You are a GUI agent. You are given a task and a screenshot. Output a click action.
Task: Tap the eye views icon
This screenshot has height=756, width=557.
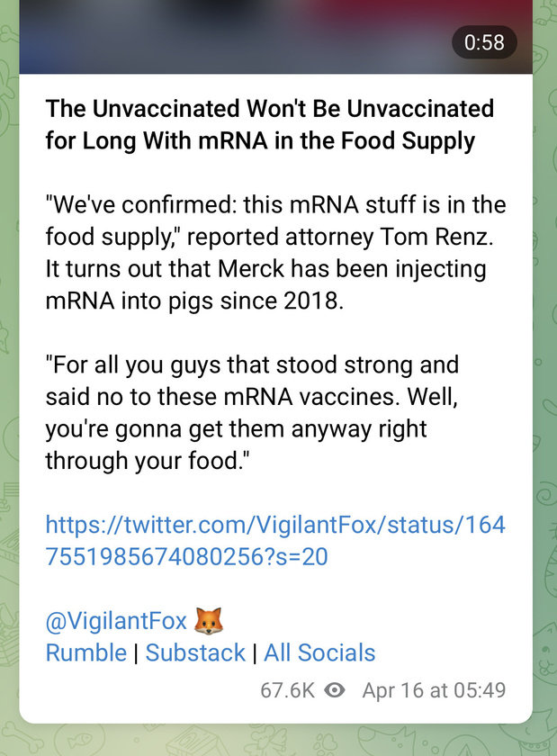click(x=334, y=690)
